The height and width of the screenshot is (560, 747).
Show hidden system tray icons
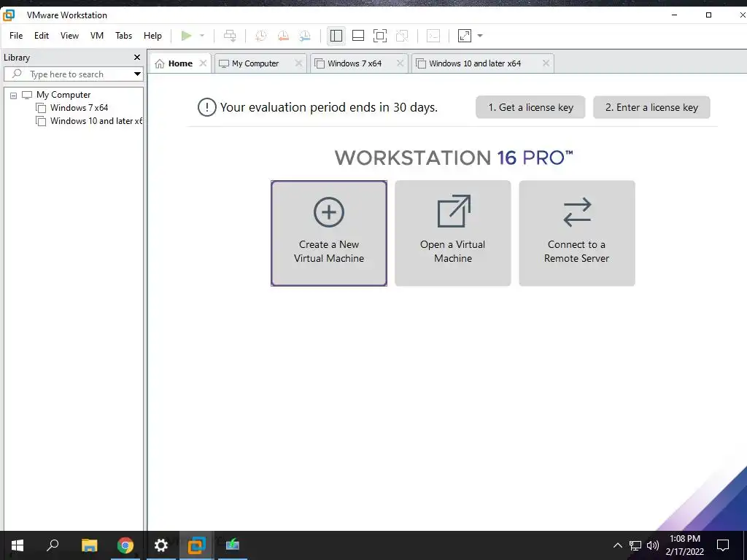click(617, 545)
